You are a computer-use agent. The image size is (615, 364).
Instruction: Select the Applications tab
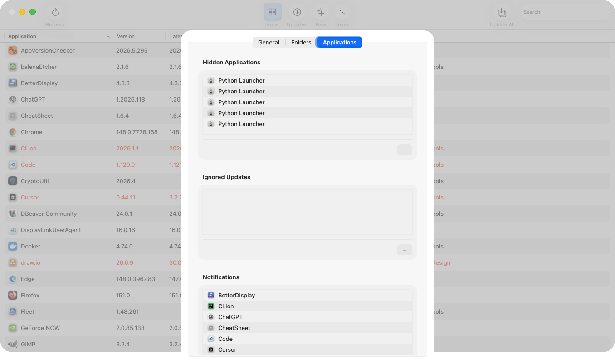tap(340, 42)
